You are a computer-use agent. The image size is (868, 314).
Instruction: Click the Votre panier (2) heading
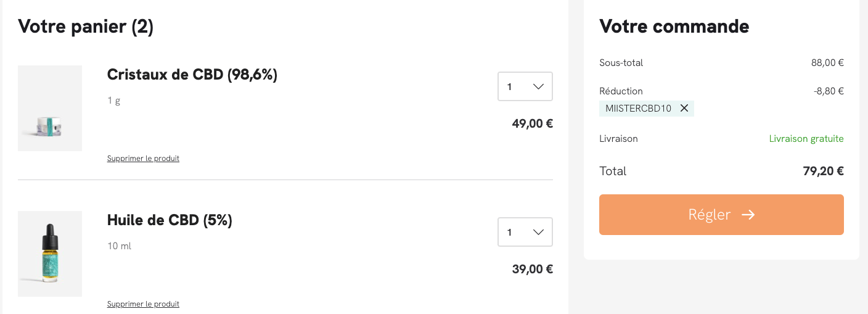86,27
